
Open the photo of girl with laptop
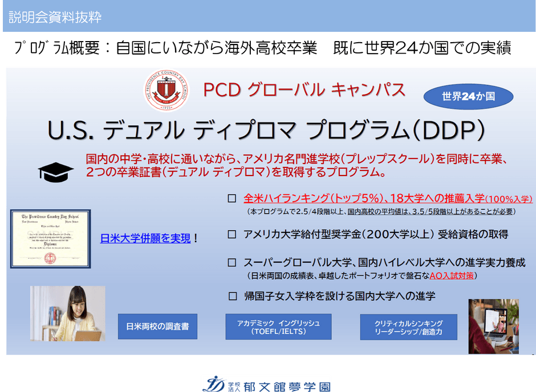68,313
